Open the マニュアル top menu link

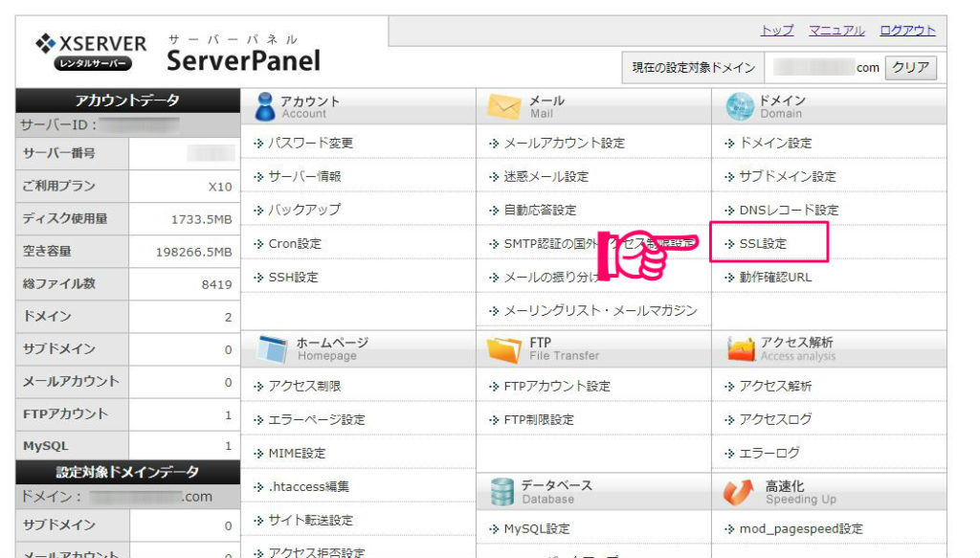pyautogui.click(x=835, y=31)
